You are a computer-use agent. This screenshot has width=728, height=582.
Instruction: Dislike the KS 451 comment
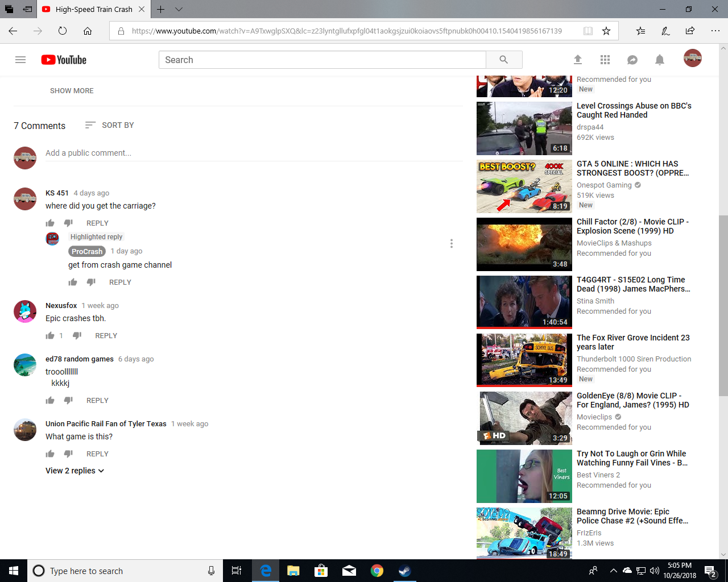68,223
